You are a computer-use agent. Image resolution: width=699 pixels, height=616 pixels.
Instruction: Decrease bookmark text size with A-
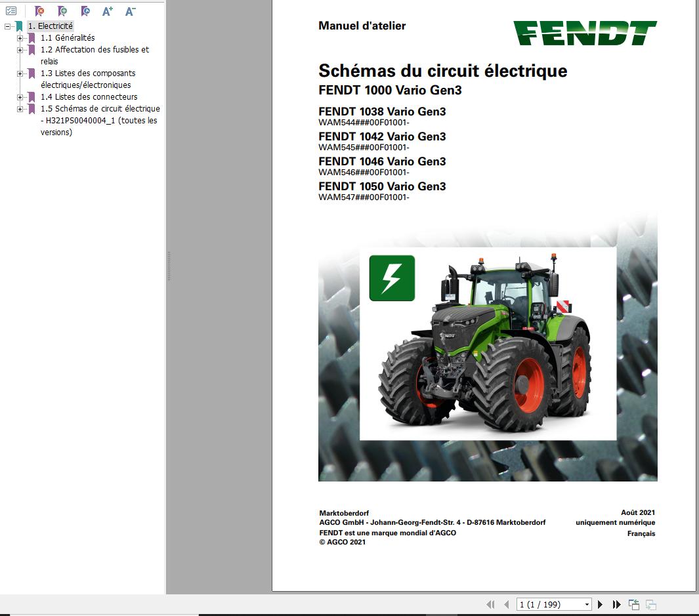tap(130, 10)
